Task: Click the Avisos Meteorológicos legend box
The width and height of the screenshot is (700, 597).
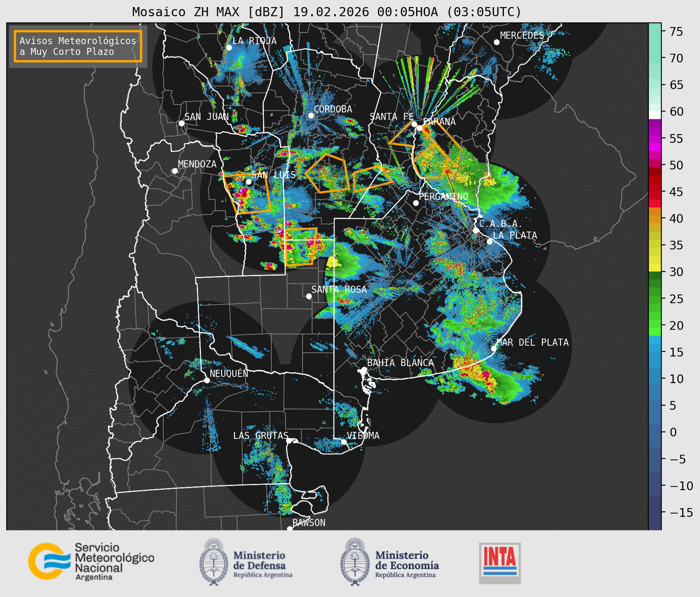Action: pos(78,46)
